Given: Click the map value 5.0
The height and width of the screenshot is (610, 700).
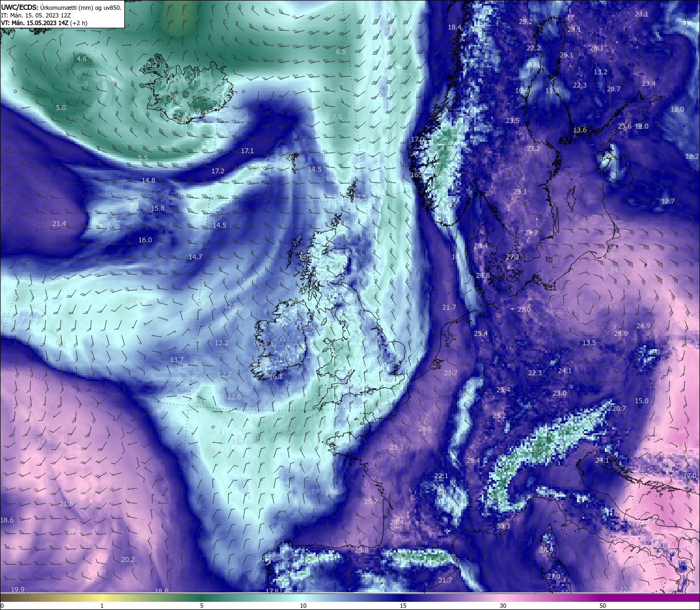Looking at the screenshot, I should [61, 108].
